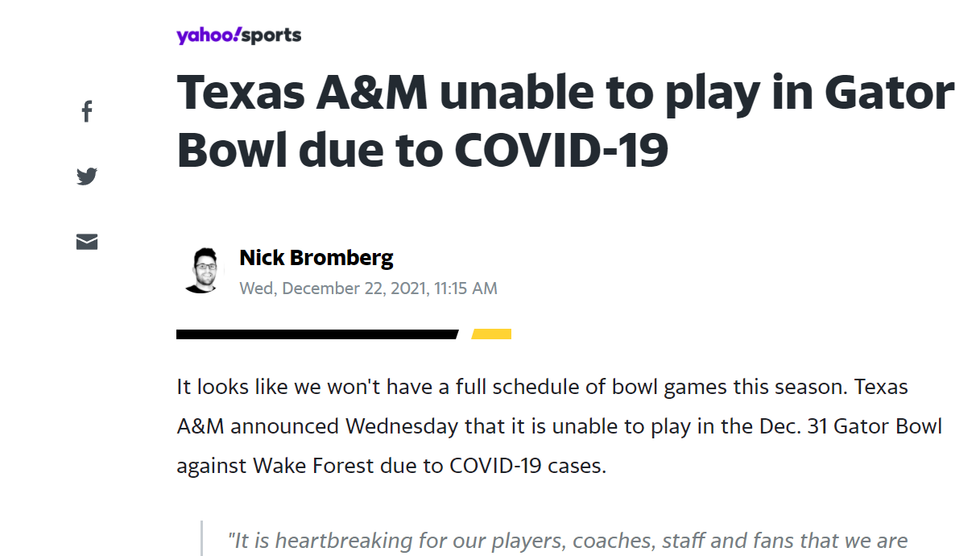This screenshot has width=980, height=556.
Task: Click the black divider bar under the byline
Action: pos(316,334)
